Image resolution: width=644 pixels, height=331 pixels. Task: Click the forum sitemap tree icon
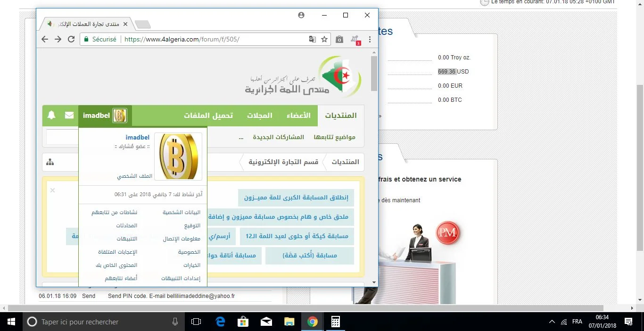coord(50,162)
